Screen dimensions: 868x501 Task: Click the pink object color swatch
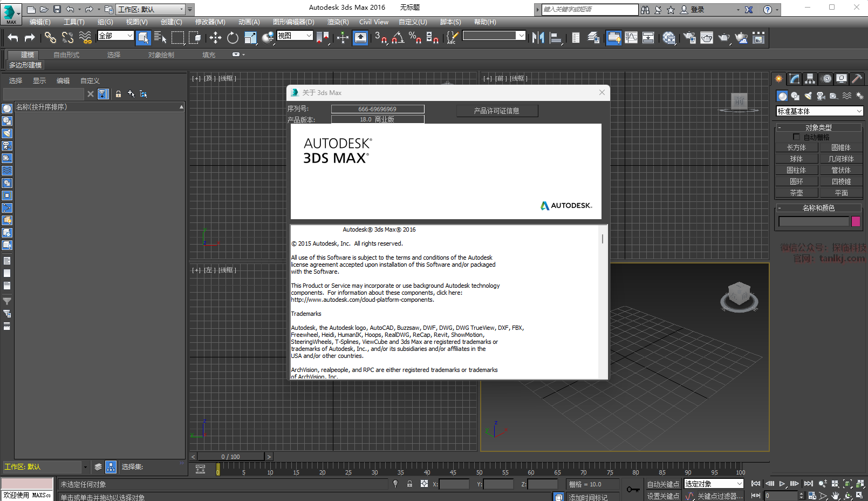click(x=856, y=221)
